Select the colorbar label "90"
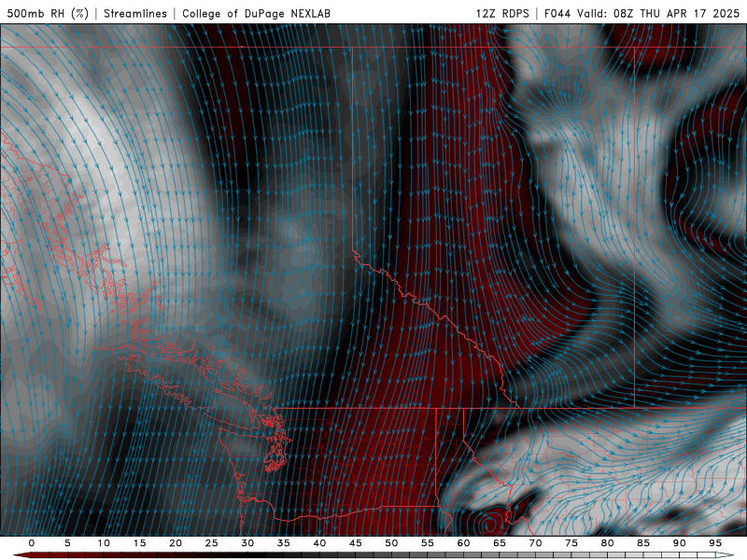 (679, 543)
